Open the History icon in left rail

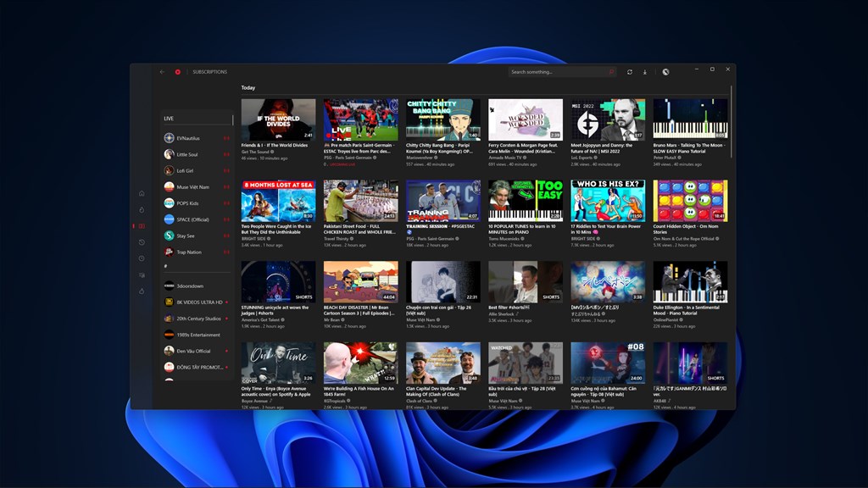[142, 242]
